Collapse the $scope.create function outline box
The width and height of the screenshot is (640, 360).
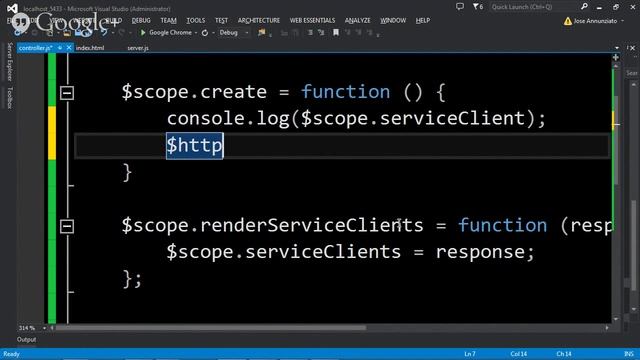point(67,93)
